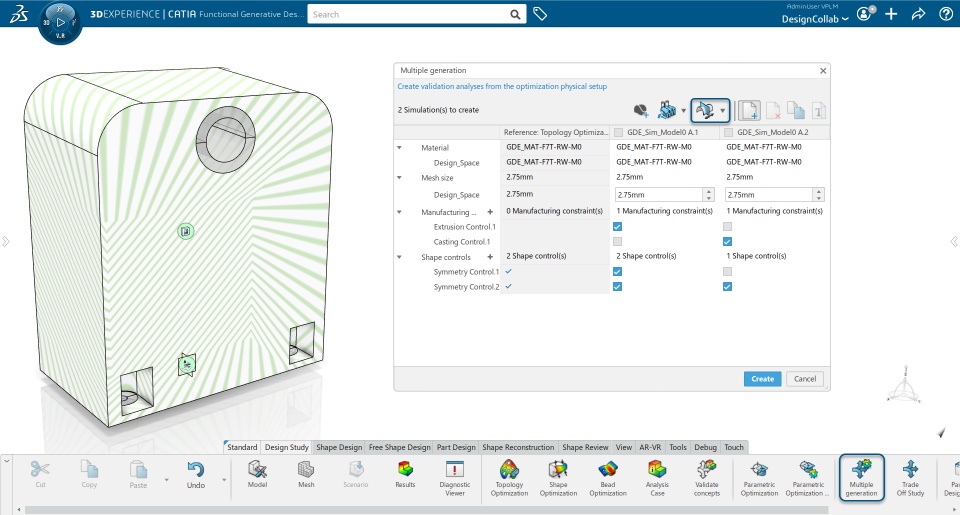
Task: Add a shape control with plus
Action: coord(490,257)
